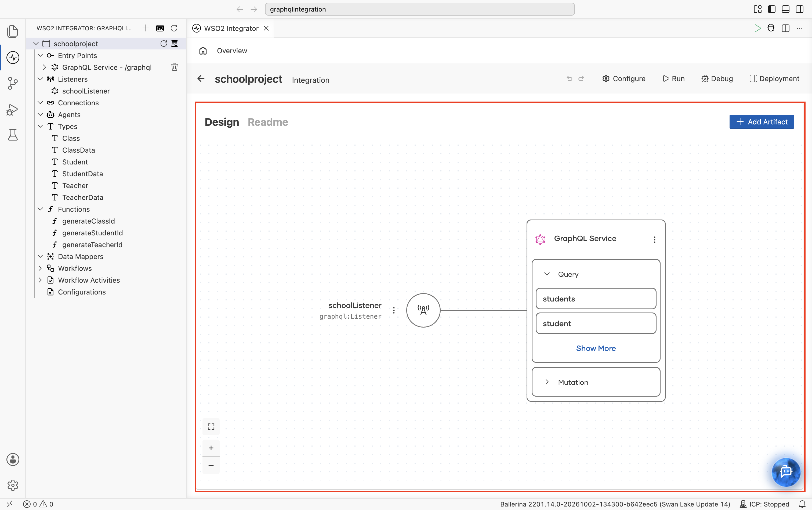Expand the GraphQL Service - /graphql entry
Viewport: 812px width, 510px height.
[x=45, y=67]
